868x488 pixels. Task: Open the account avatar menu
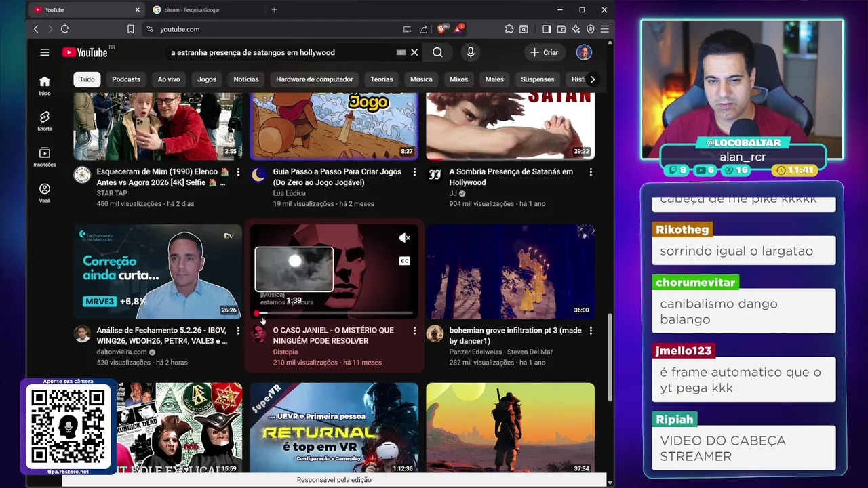point(584,52)
